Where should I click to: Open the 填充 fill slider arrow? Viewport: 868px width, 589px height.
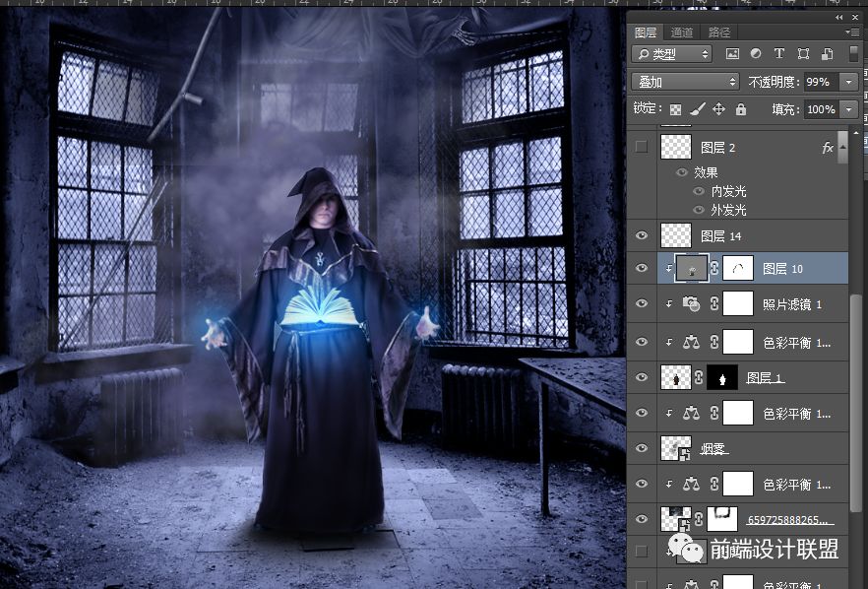[848, 109]
